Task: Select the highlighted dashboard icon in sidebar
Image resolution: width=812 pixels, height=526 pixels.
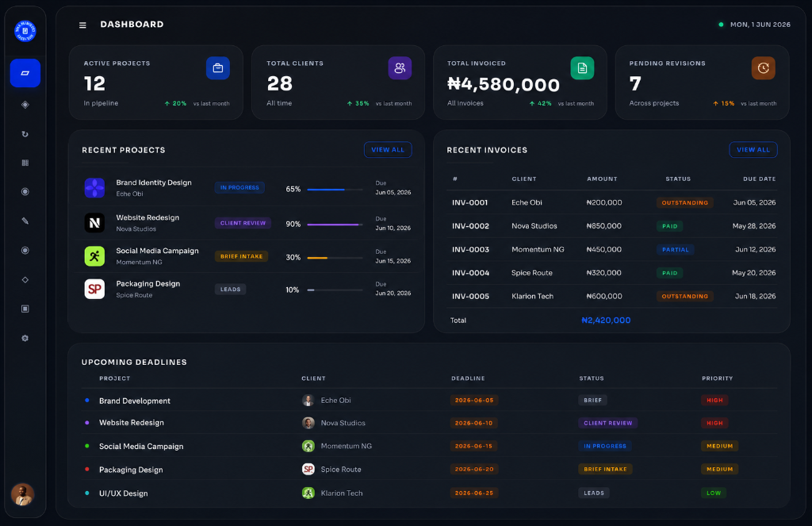Action: [25, 73]
